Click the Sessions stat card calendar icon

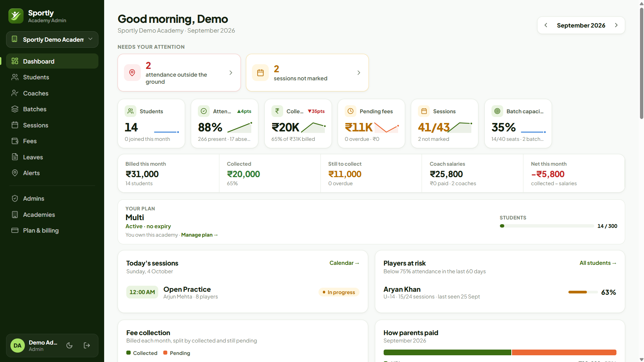point(424,111)
